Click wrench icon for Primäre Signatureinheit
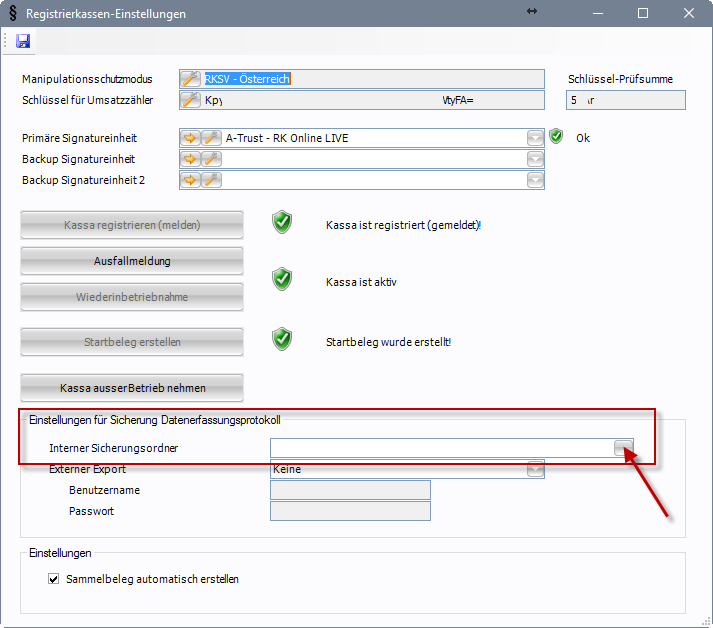This screenshot has height=628, width=713. pos(211,138)
